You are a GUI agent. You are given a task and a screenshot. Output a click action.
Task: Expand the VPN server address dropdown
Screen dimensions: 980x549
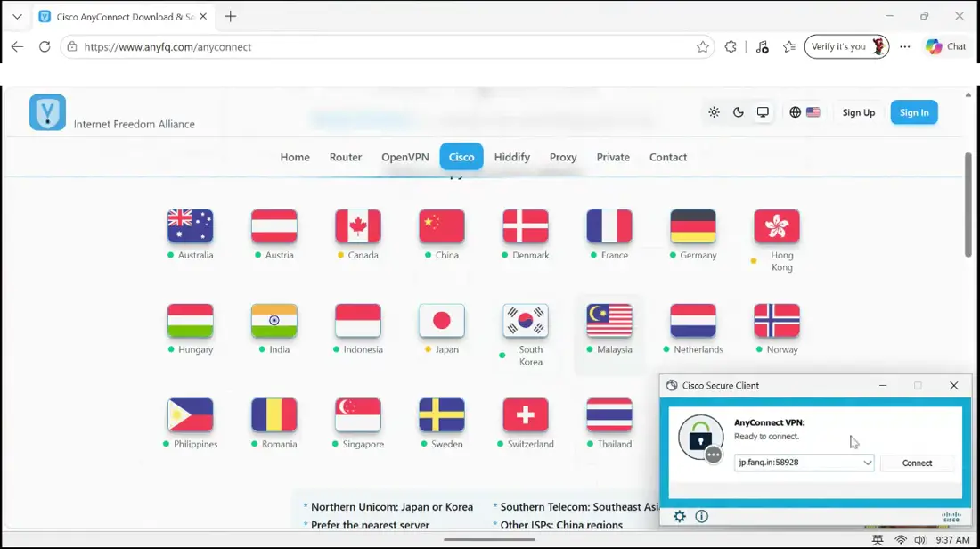tap(868, 463)
